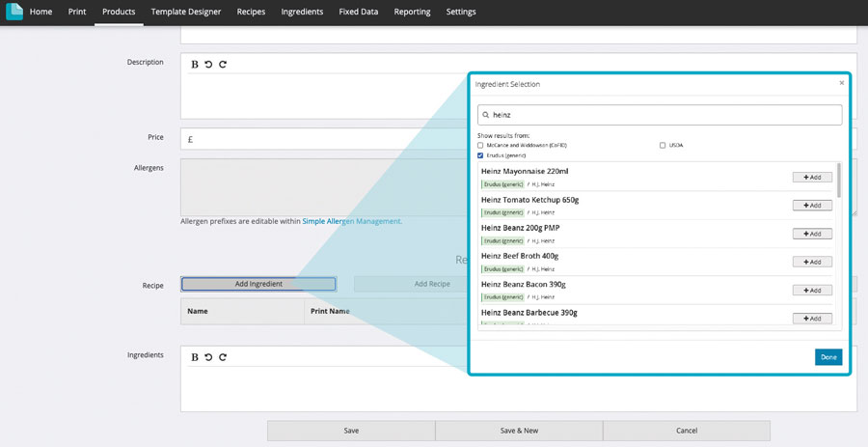The height and width of the screenshot is (447, 868).
Task: Click the Heinz Beef Broth 400g title
Action: coord(520,256)
